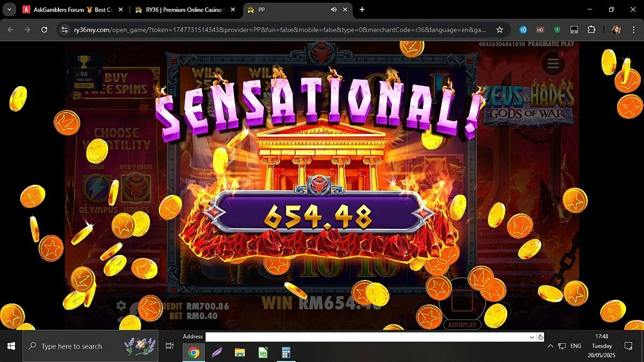Open the notification center
The width and height of the screenshot is (644, 362).
[x=628, y=346]
